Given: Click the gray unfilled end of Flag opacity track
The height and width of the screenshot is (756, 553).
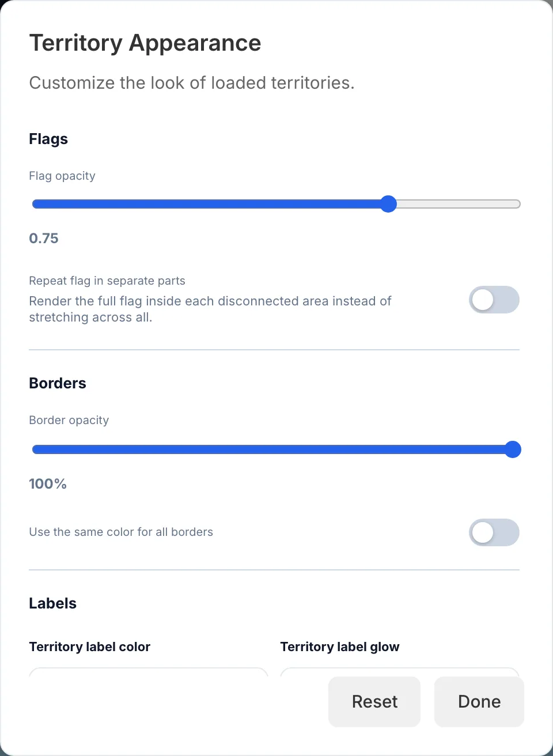Looking at the screenshot, I should click(459, 204).
